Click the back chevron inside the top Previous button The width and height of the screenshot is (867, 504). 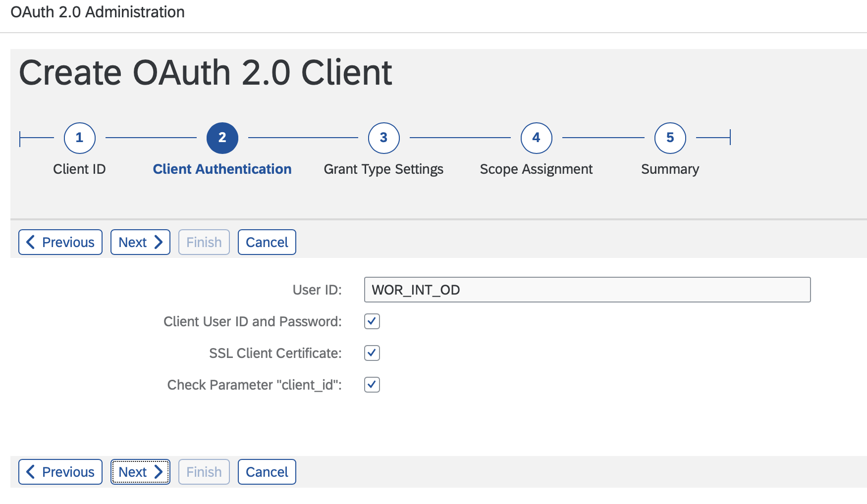click(x=31, y=242)
